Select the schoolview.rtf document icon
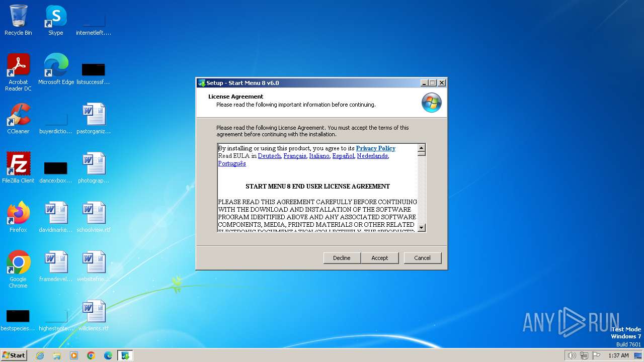Image resolution: width=644 pixels, height=362 pixels. point(94,217)
